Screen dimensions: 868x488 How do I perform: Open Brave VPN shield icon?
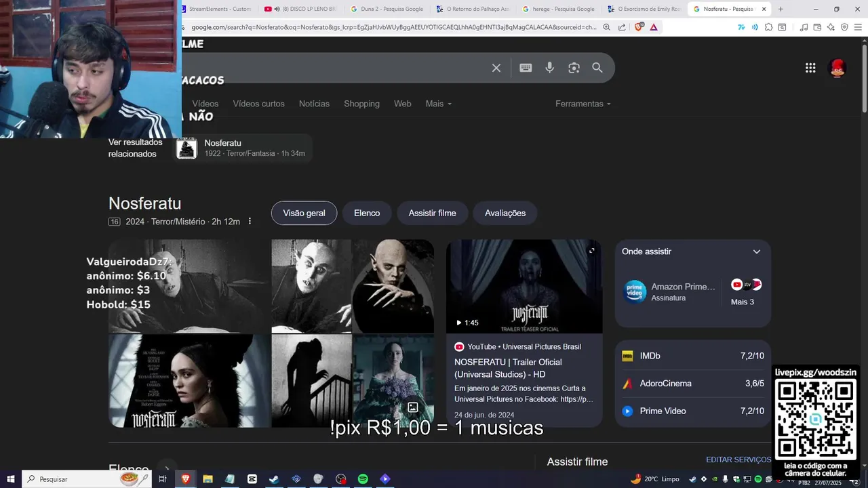click(844, 27)
